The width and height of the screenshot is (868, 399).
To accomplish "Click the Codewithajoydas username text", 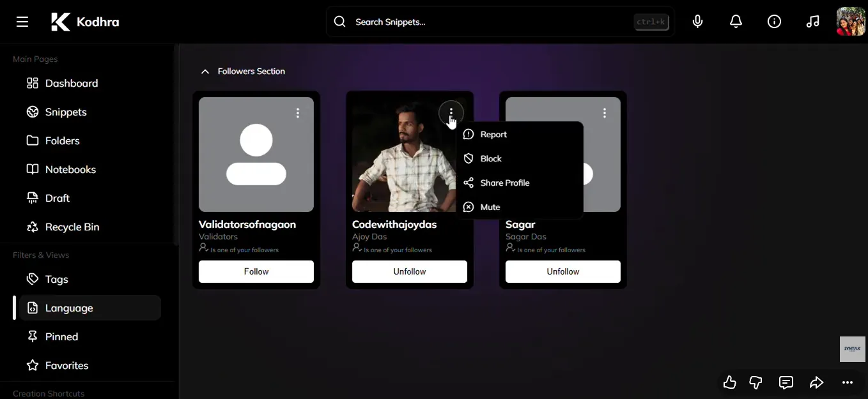I will [x=394, y=225].
